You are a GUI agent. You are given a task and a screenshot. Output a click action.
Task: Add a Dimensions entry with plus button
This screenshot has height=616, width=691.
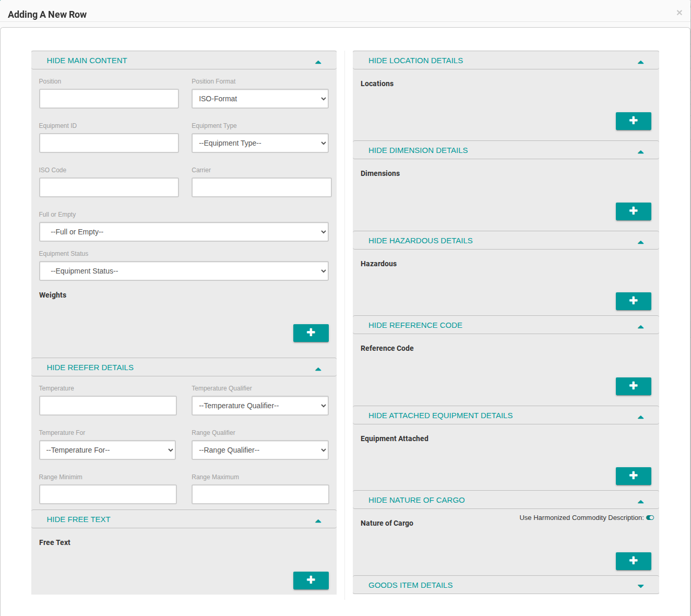click(x=634, y=211)
